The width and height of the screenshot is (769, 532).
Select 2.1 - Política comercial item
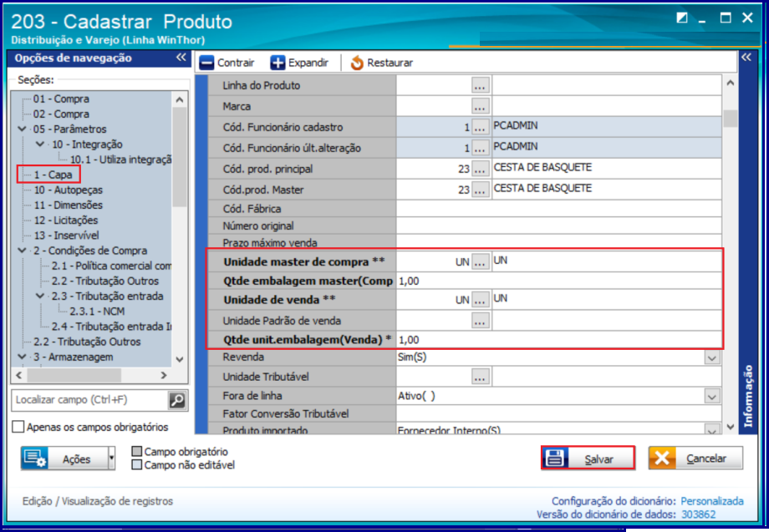(111, 266)
